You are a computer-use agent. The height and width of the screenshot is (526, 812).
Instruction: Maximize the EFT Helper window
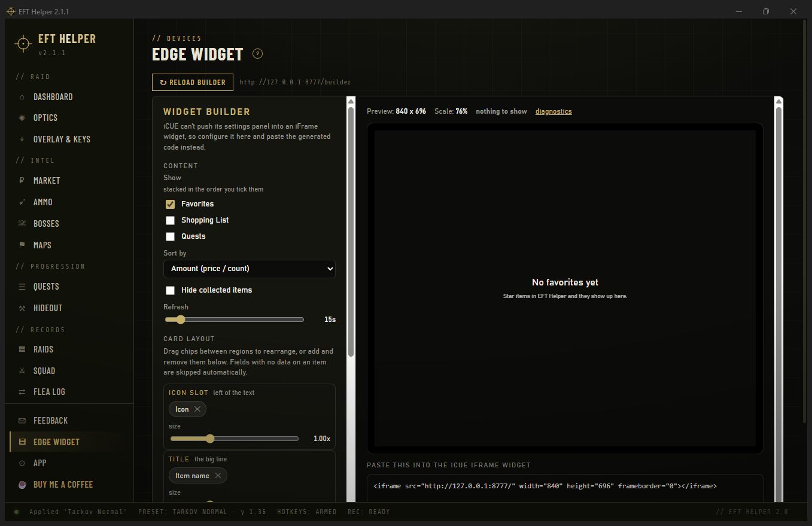pyautogui.click(x=766, y=12)
